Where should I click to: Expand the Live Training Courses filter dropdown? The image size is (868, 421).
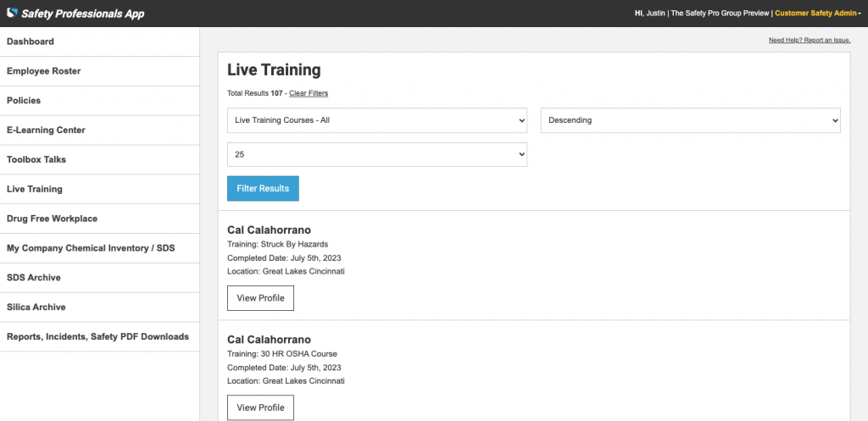point(377,120)
